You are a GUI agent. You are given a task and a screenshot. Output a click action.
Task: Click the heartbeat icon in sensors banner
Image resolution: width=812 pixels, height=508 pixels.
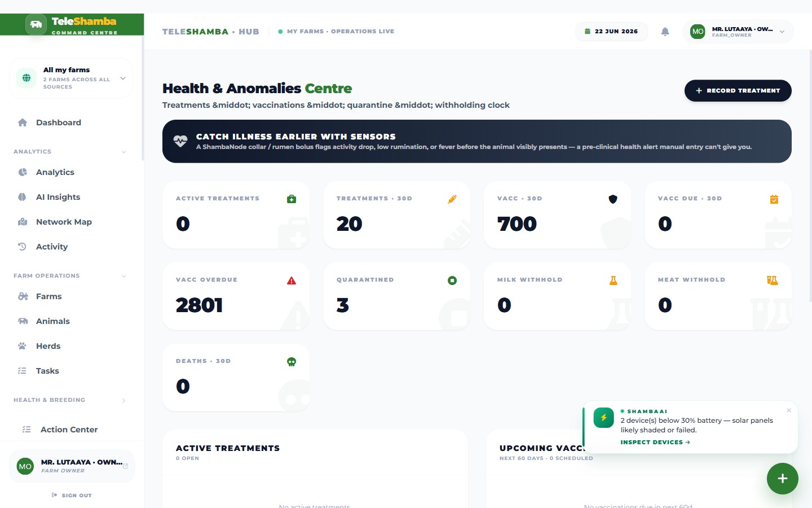point(180,141)
